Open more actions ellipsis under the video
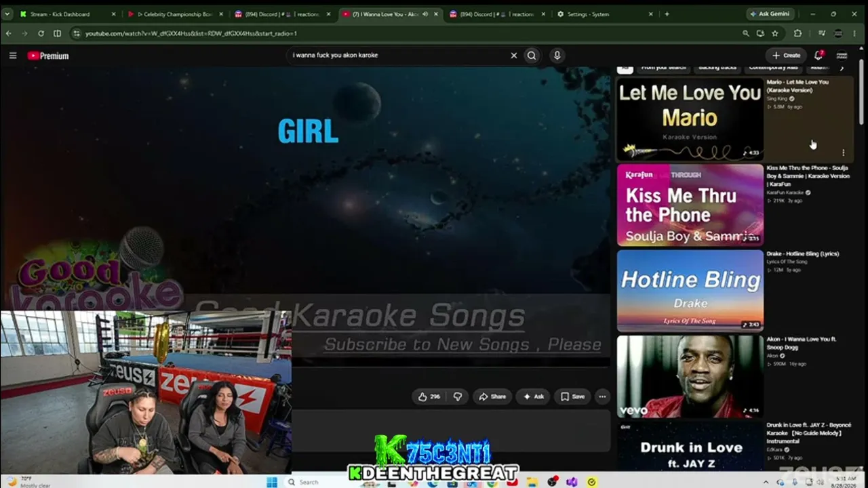This screenshot has width=868, height=488. 602,396
